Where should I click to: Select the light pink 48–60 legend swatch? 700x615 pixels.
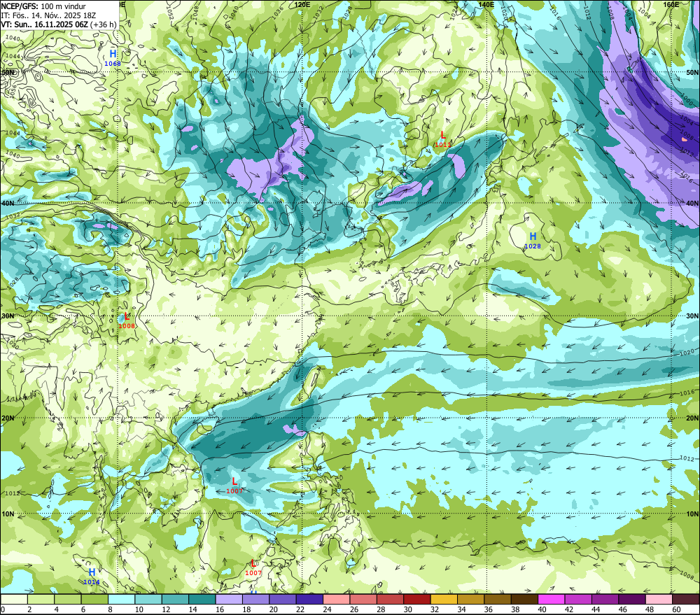click(659, 599)
